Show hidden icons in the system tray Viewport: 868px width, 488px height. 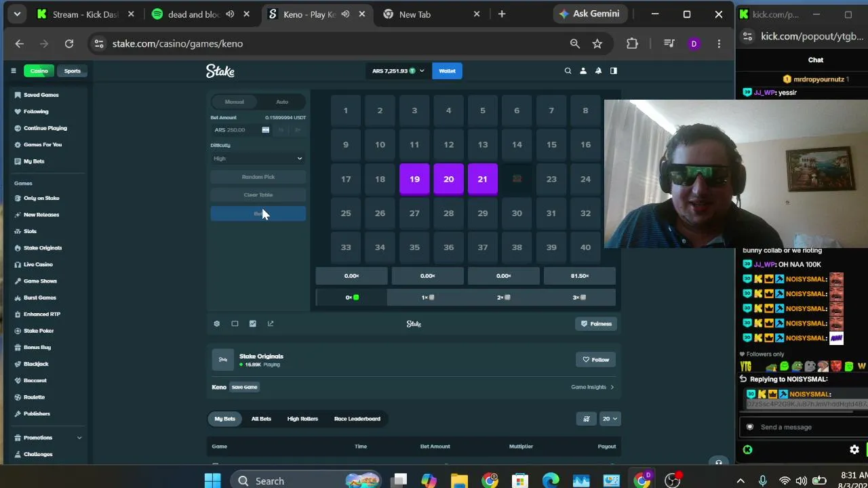(741, 481)
